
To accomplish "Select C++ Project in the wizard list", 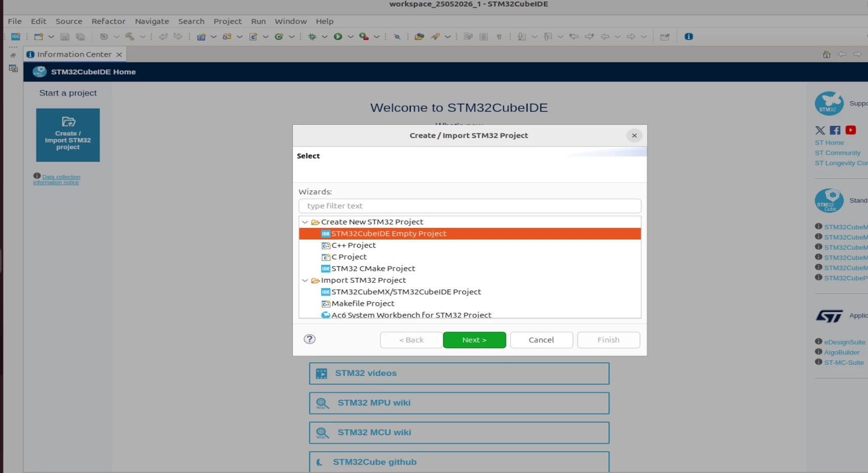I will click(x=354, y=245).
